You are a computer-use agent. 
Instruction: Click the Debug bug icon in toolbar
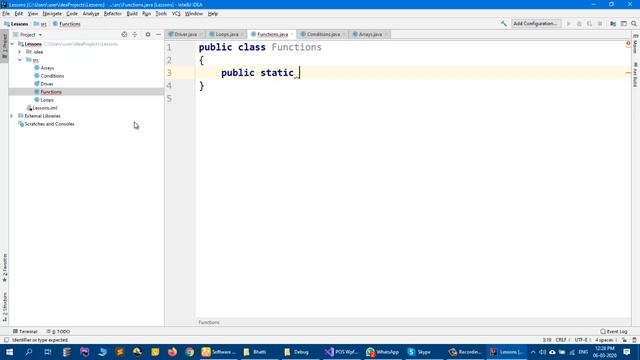[579, 24]
